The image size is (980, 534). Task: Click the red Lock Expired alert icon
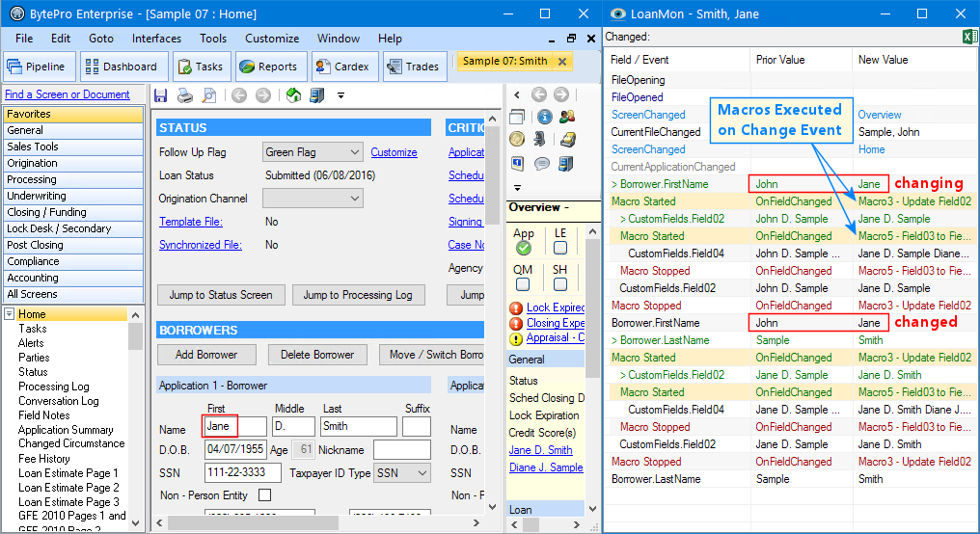pos(516,307)
